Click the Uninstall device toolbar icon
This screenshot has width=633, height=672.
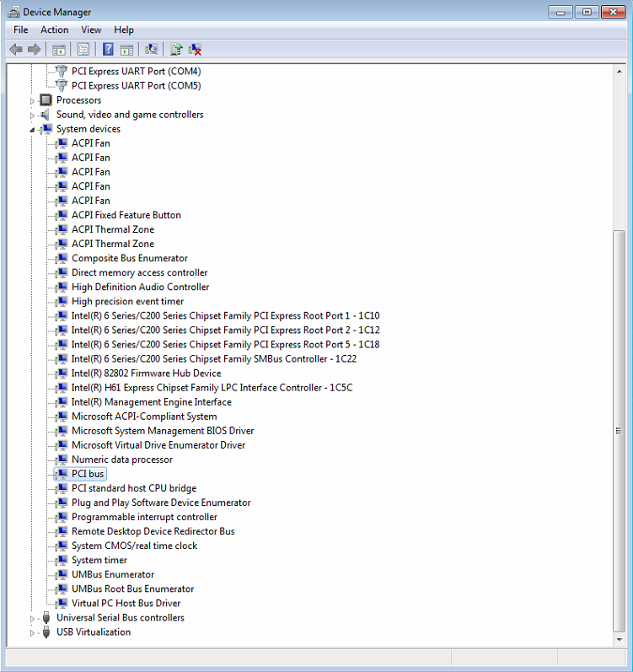(x=195, y=50)
